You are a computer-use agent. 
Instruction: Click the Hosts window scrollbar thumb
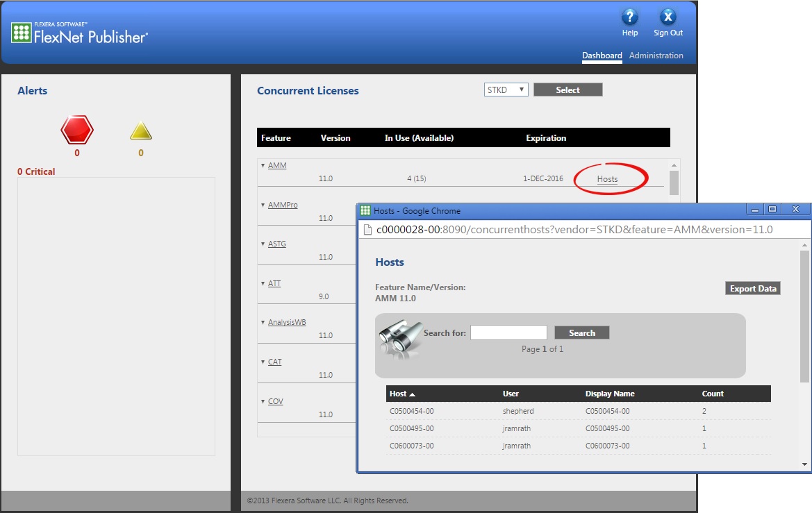point(804,317)
